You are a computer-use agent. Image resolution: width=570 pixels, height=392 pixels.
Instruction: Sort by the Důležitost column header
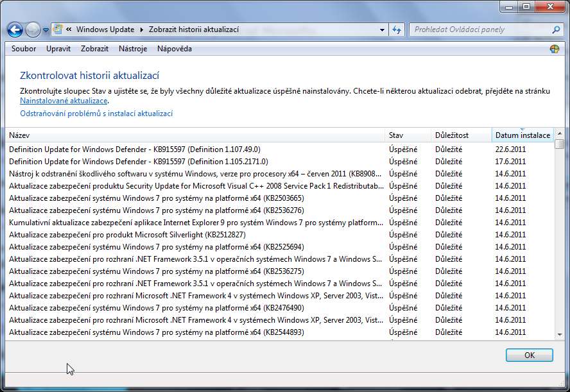click(461, 135)
